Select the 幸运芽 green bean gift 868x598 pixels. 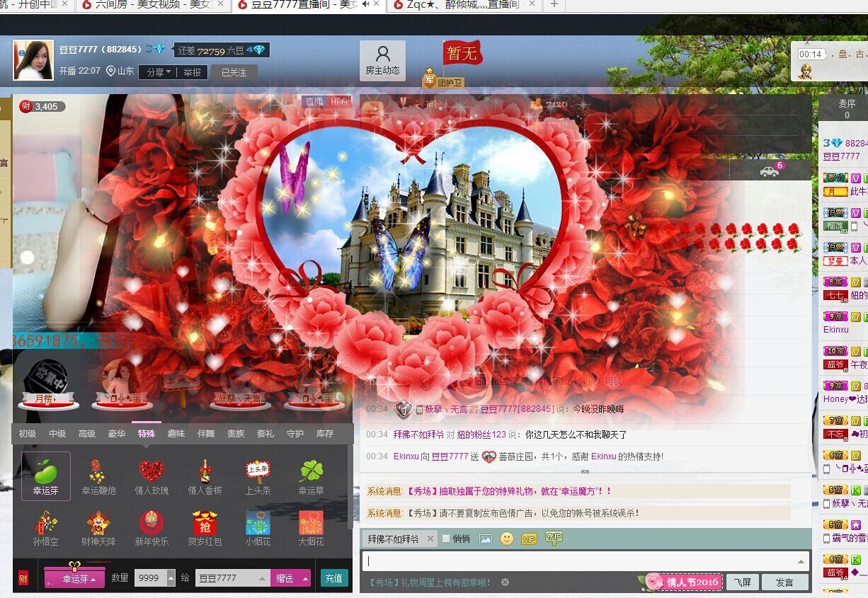coord(46,475)
